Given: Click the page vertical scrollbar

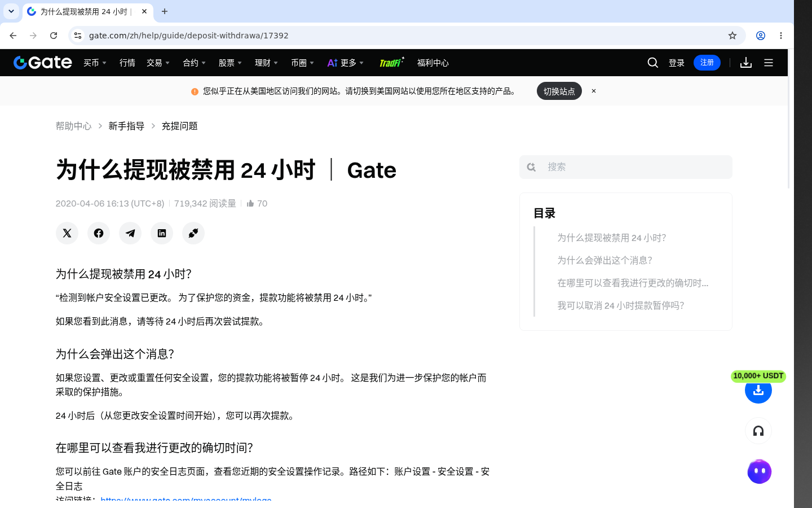Looking at the screenshot, I should coord(789,119).
